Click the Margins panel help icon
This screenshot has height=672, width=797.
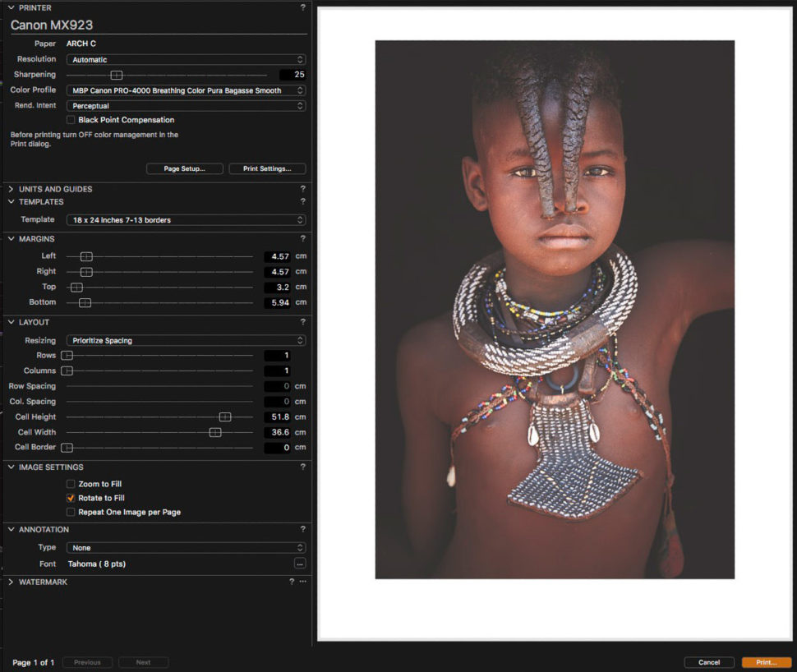(302, 238)
